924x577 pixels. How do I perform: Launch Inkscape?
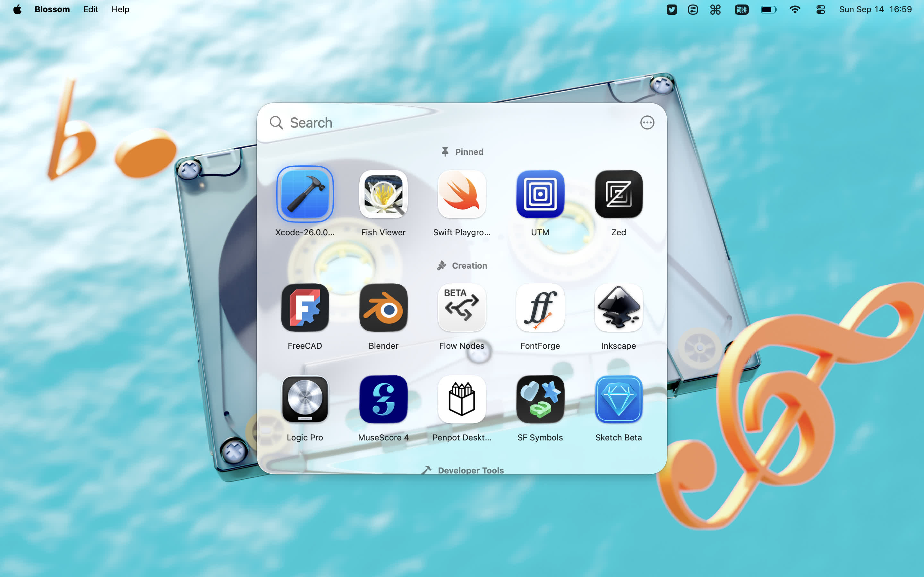[x=618, y=308]
